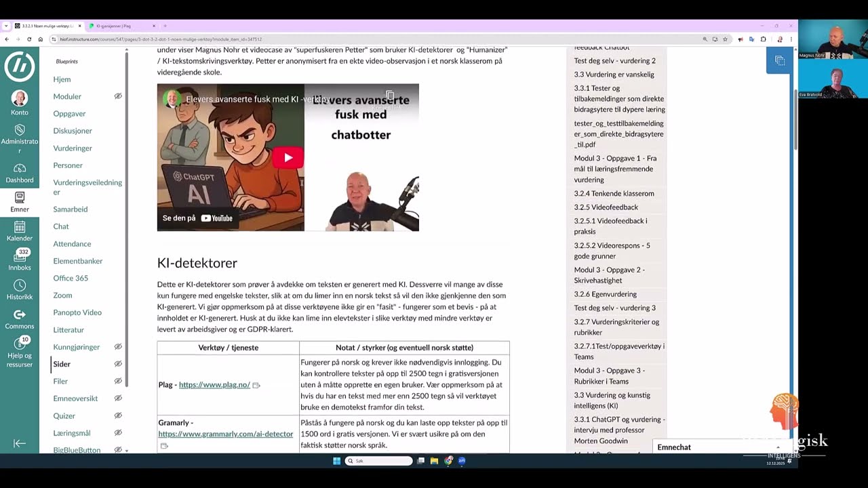This screenshot has height=488, width=868.
Task: Open Oppgaver in course menu
Action: (x=69, y=114)
